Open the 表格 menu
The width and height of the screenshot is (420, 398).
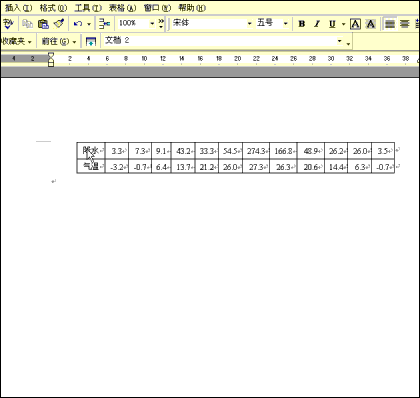[122, 8]
